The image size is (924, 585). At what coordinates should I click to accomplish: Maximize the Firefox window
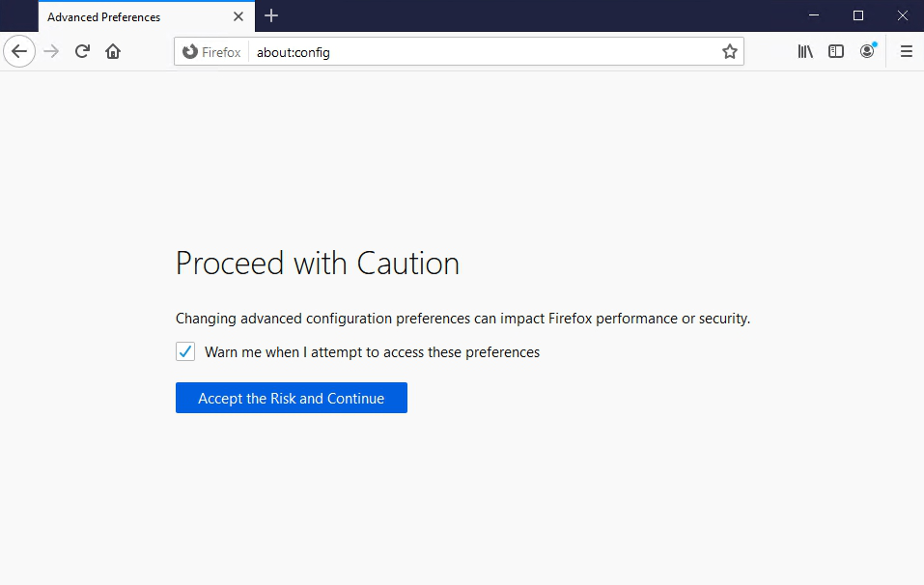858,15
